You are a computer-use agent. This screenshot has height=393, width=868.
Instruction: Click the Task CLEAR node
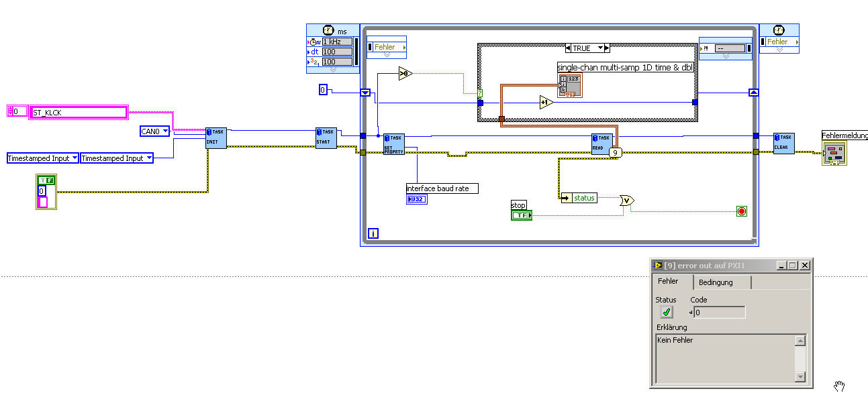coord(784,144)
